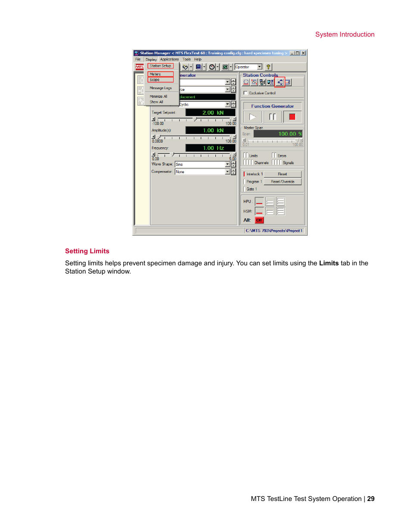Screen dimensions: 411x532
Task: Choose Minimize All in Display menu
Action: (159, 96)
